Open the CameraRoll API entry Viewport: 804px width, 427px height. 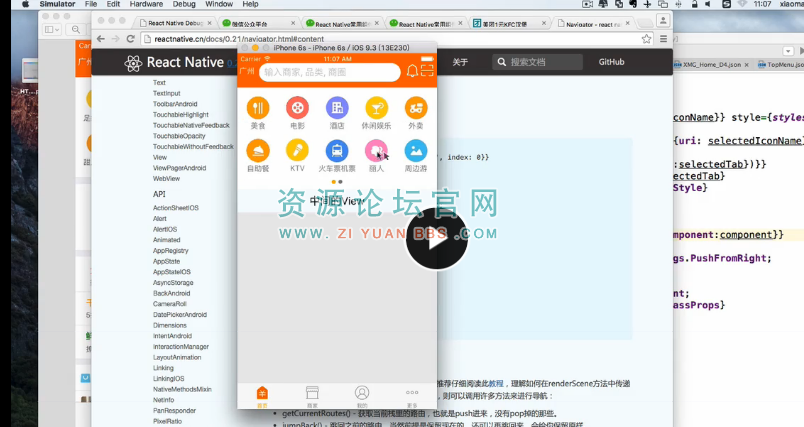click(170, 304)
